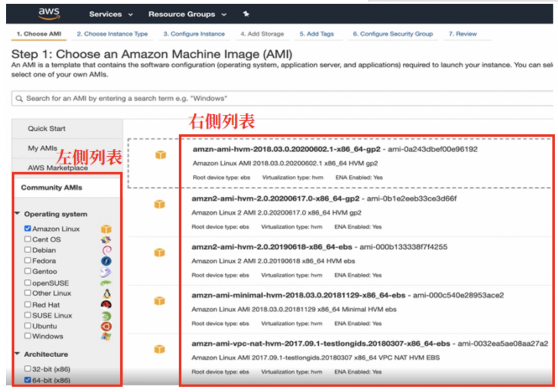Viewport: 558px width, 392px height.
Task: Click the Other Linux penguin icon
Action: tap(106, 293)
